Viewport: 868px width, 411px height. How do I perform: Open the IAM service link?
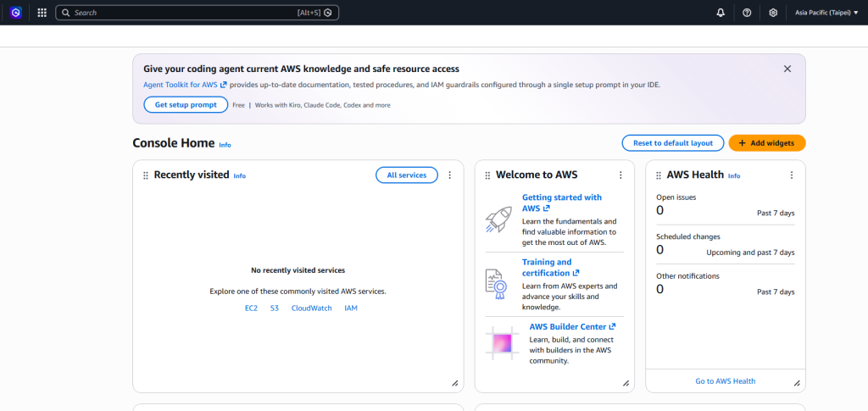(x=351, y=308)
